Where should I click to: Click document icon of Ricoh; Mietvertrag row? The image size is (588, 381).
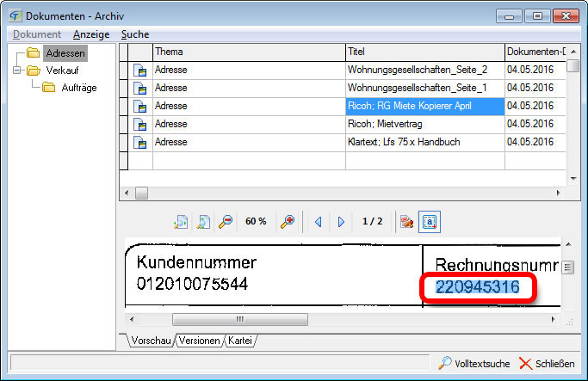[140, 124]
